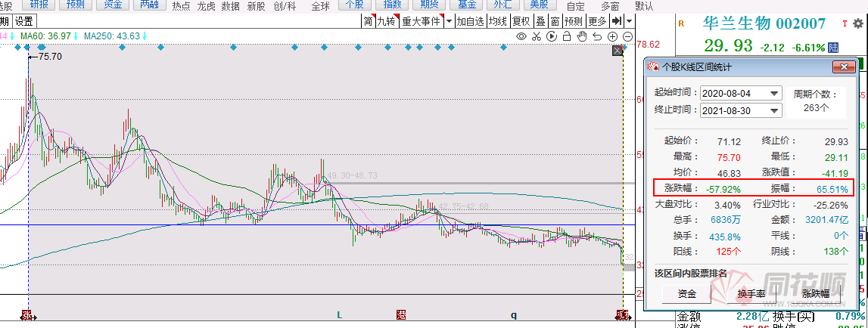Start chart replay with the play icon
The width and height of the screenshot is (868, 328).
click(x=552, y=36)
